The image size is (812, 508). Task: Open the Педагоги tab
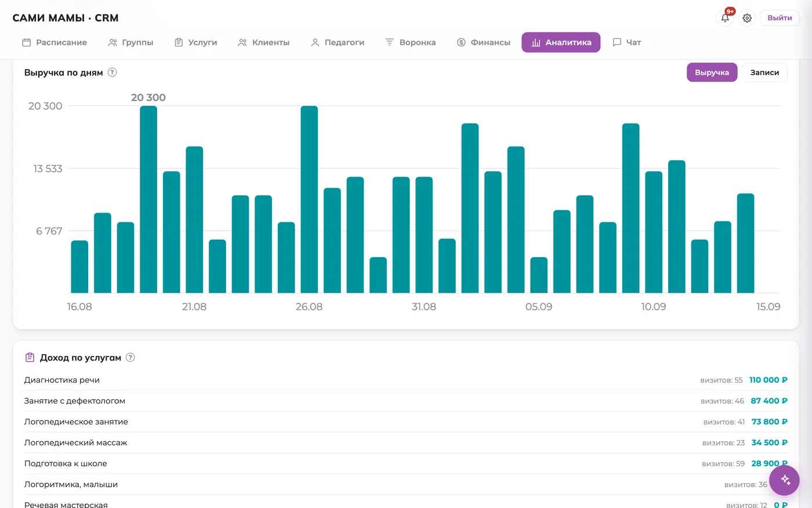[338, 42]
